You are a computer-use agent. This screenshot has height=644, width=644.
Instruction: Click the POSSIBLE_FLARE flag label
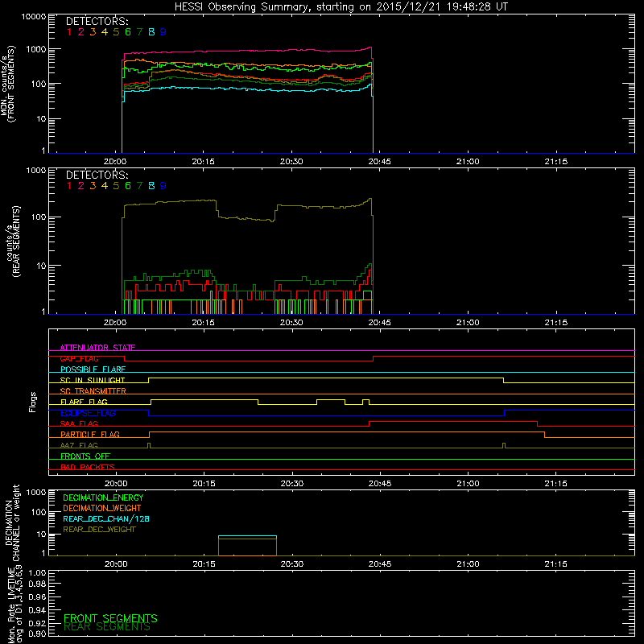coord(93,369)
